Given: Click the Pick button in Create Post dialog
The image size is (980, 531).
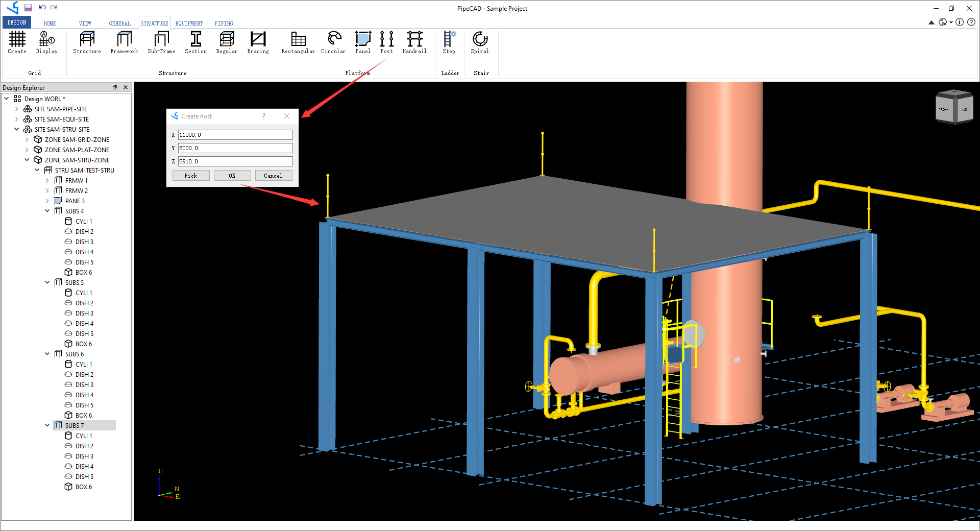Looking at the screenshot, I should [x=190, y=175].
